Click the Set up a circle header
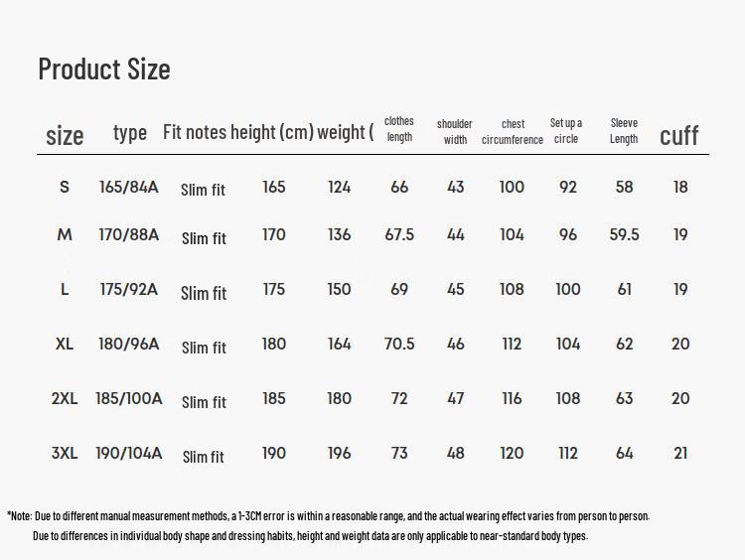Screen dimensions: 745x560 (x=566, y=131)
